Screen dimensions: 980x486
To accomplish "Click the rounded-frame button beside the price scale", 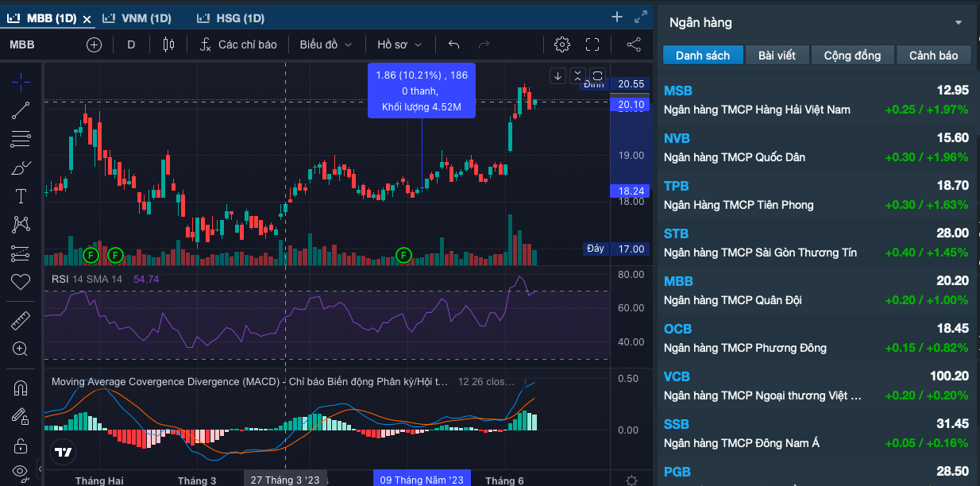I will 598,76.
